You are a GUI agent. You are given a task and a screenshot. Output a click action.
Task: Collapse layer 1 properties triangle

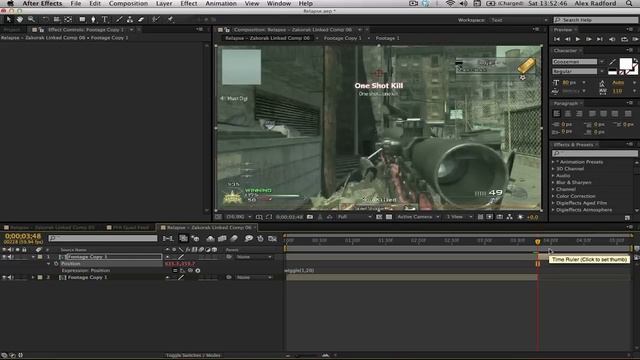pos(33,257)
